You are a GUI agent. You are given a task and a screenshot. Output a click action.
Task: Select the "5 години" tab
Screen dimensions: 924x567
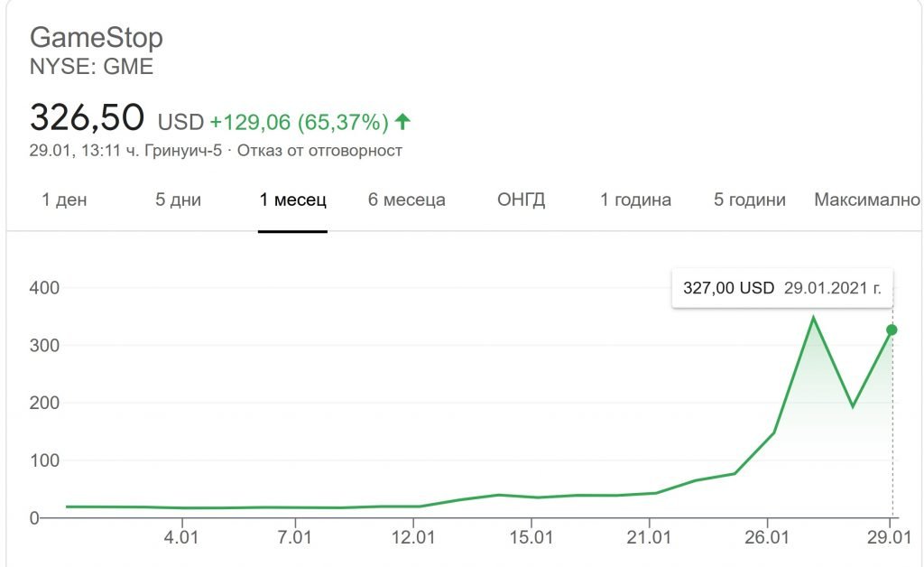pyautogui.click(x=750, y=200)
